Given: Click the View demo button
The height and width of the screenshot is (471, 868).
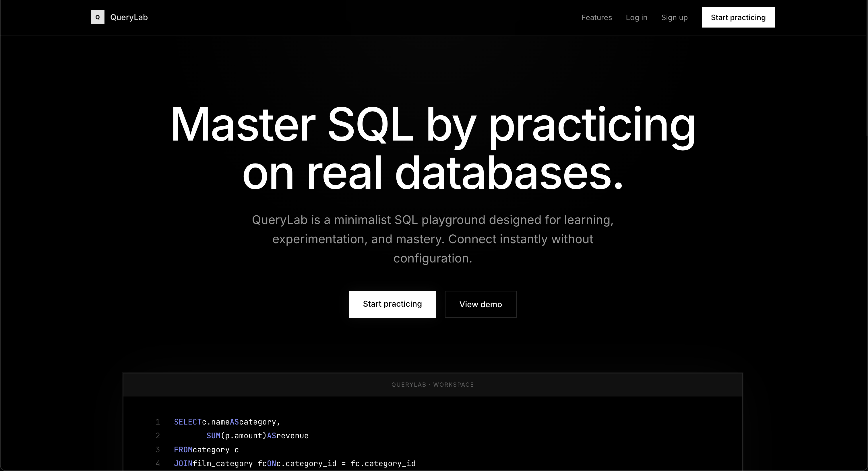Looking at the screenshot, I should click(480, 304).
